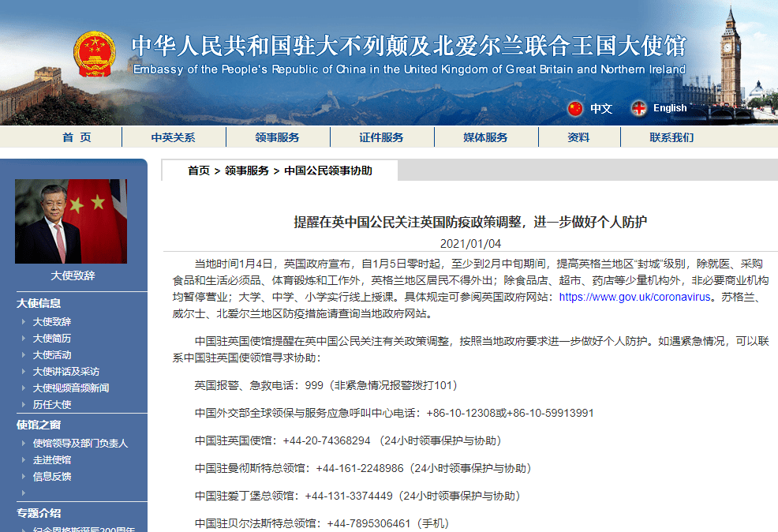Click the arrow bullet beside 走进使馆
Viewport: 778px width, 532px height.
[24, 459]
